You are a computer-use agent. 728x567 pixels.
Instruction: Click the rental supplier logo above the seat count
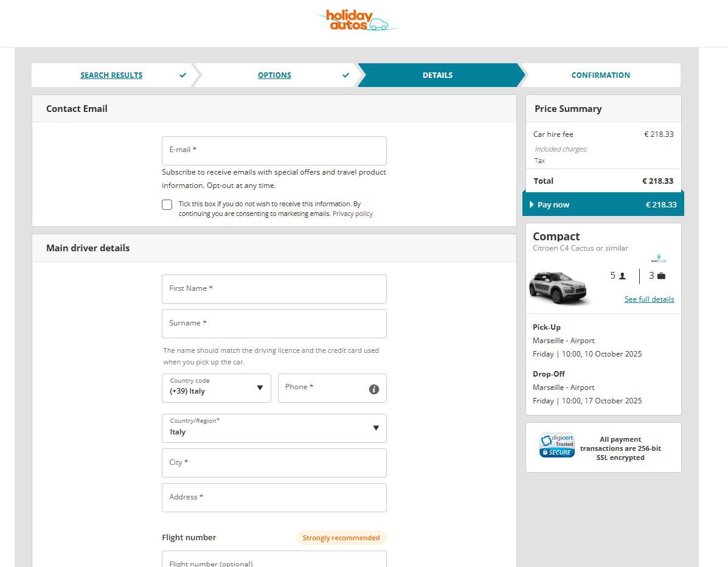(658, 257)
